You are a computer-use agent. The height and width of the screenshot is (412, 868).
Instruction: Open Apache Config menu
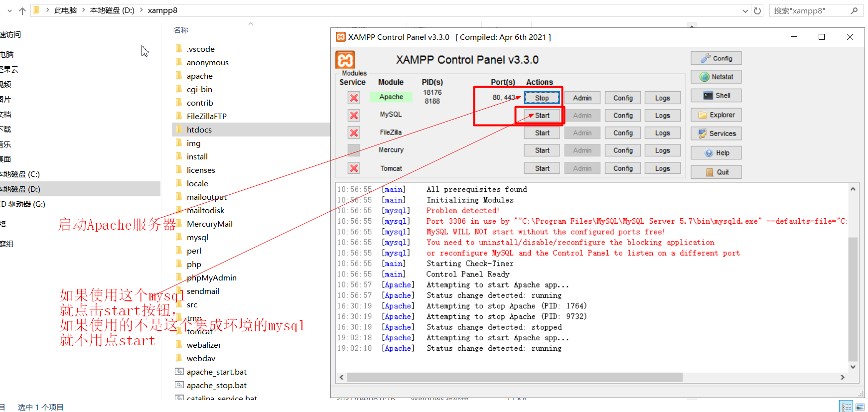[623, 98]
